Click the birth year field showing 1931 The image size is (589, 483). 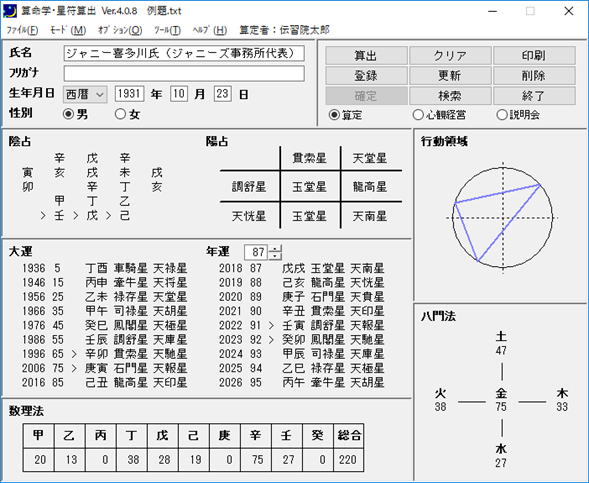point(129,94)
